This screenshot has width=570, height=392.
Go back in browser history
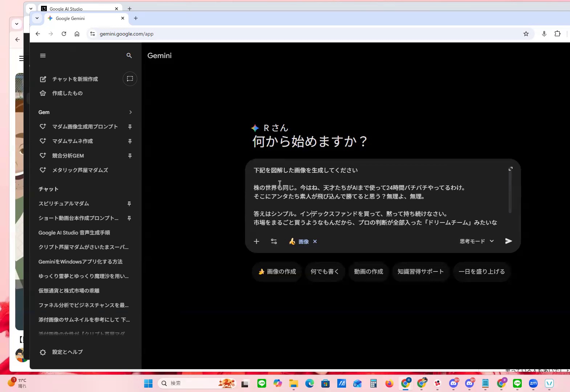coord(38,34)
